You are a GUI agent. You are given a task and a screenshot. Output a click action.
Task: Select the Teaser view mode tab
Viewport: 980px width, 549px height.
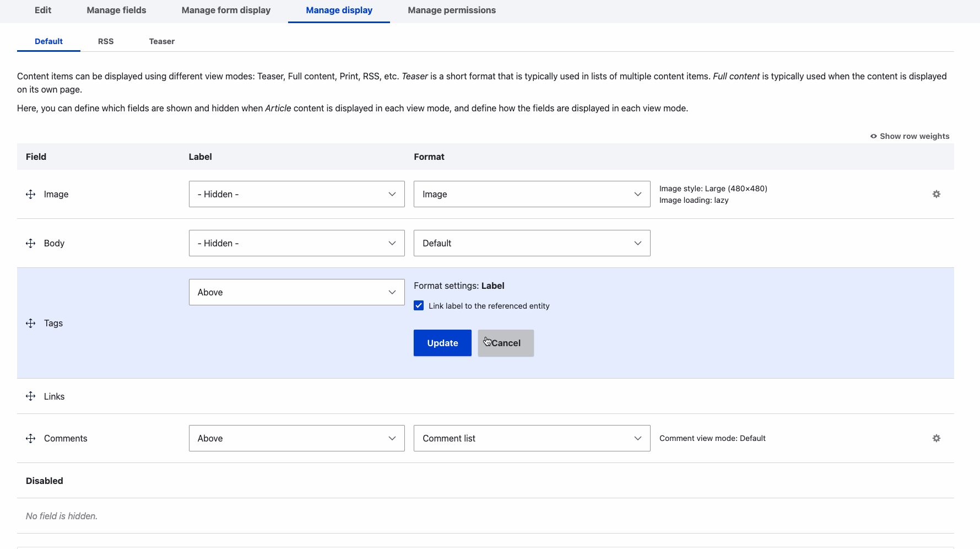161,41
